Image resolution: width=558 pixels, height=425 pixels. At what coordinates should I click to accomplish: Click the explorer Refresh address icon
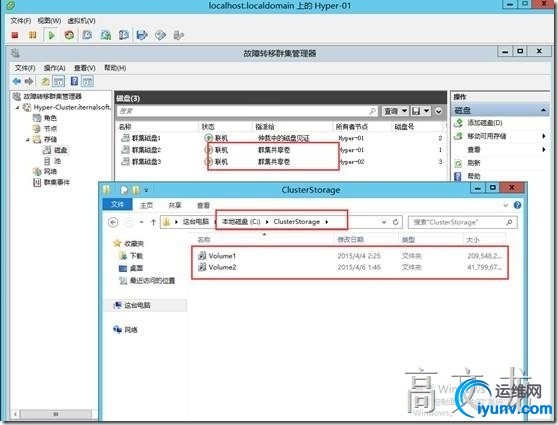tap(395, 222)
